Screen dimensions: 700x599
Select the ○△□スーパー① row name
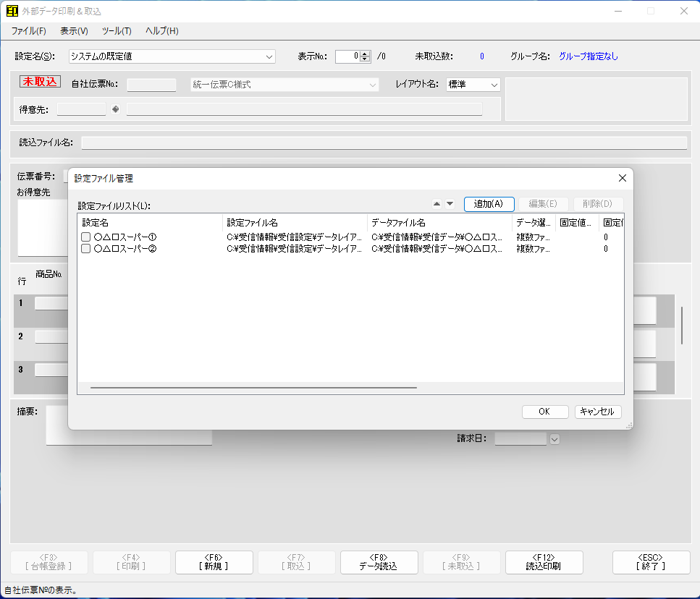(125, 237)
